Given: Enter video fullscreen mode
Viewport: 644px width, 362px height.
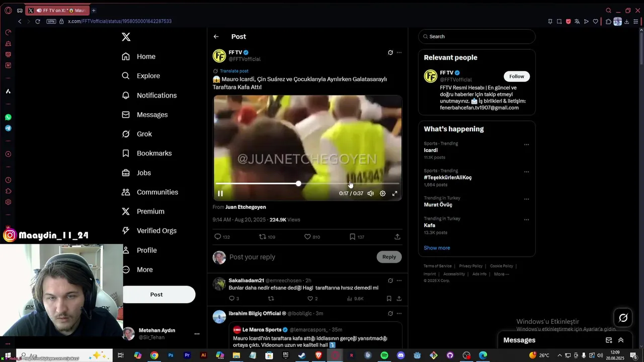Looking at the screenshot, I should tap(395, 194).
